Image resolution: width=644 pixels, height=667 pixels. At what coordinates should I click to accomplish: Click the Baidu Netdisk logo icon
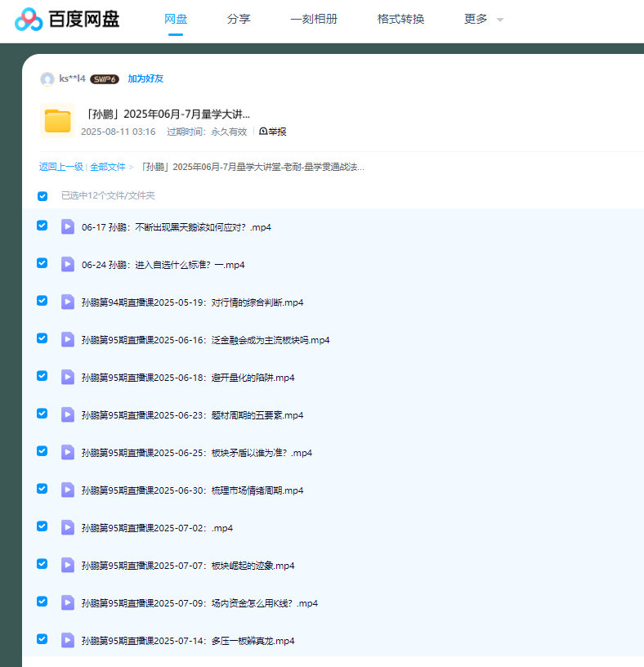click(29, 19)
